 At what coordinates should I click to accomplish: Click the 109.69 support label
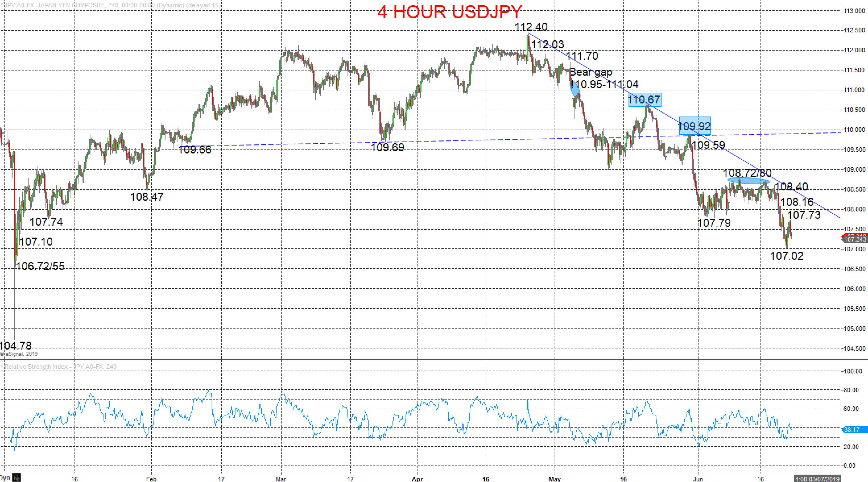click(x=387, y=147)
